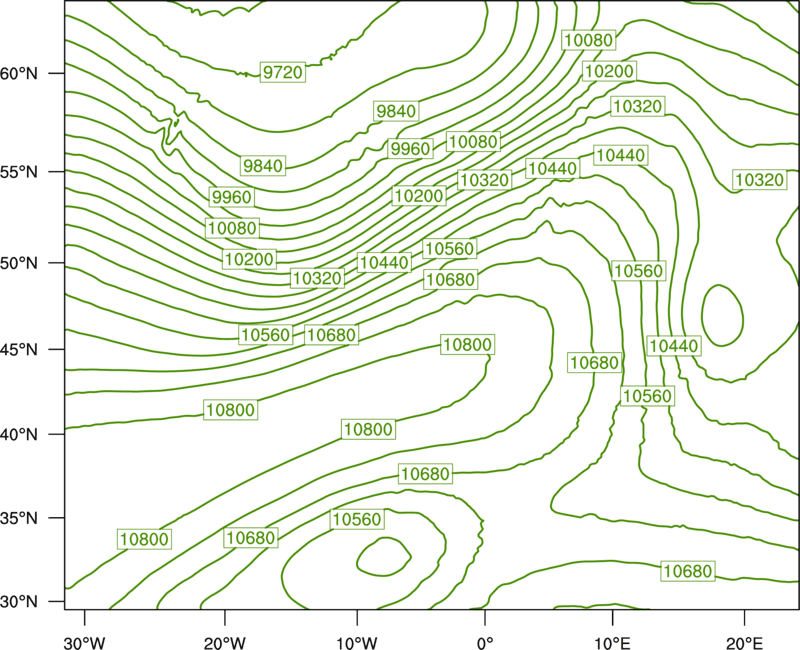Click the 20°W longitude axis label
The width and height of the screenshot is (800, 650).
tap(224, 642)
